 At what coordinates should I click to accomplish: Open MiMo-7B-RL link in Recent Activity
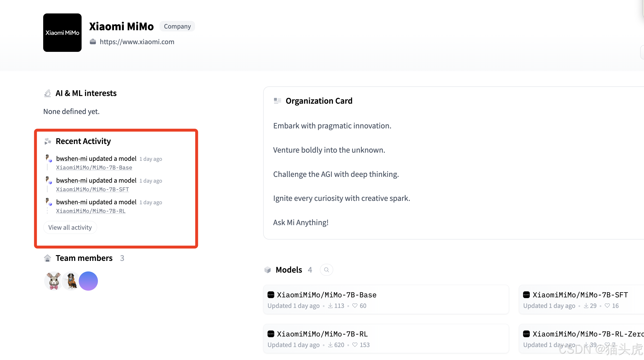tap(91, 211)
